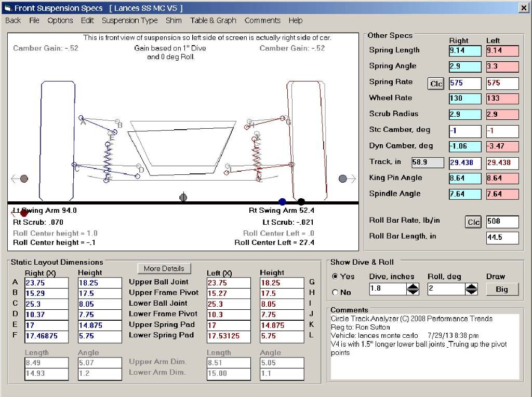Open the Comments menu
Image resolution: width=532 pixels, height=397 pixels.
point(262,21)
